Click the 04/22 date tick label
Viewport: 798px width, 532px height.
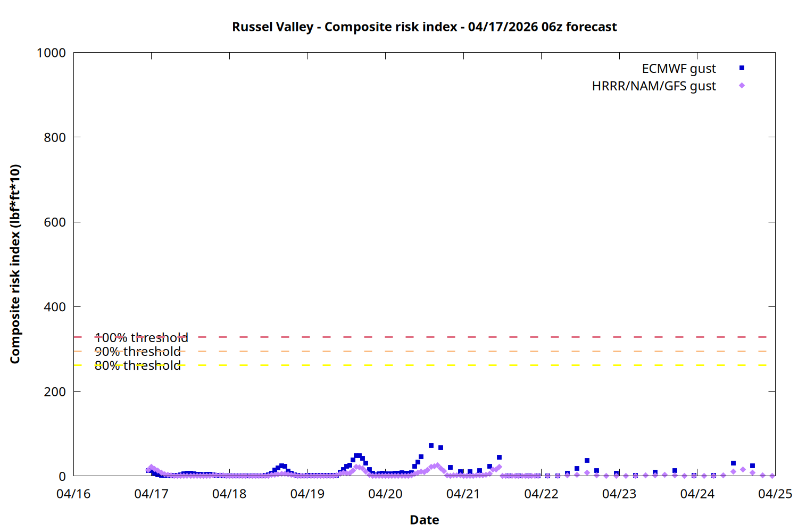click(541, 494)
